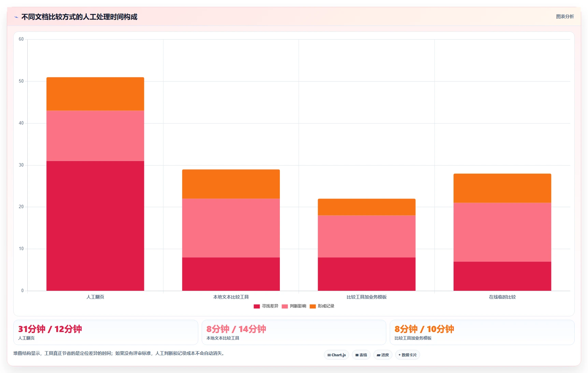Click the 8分钟 / 14分钟 stat card value

[236, 329]
